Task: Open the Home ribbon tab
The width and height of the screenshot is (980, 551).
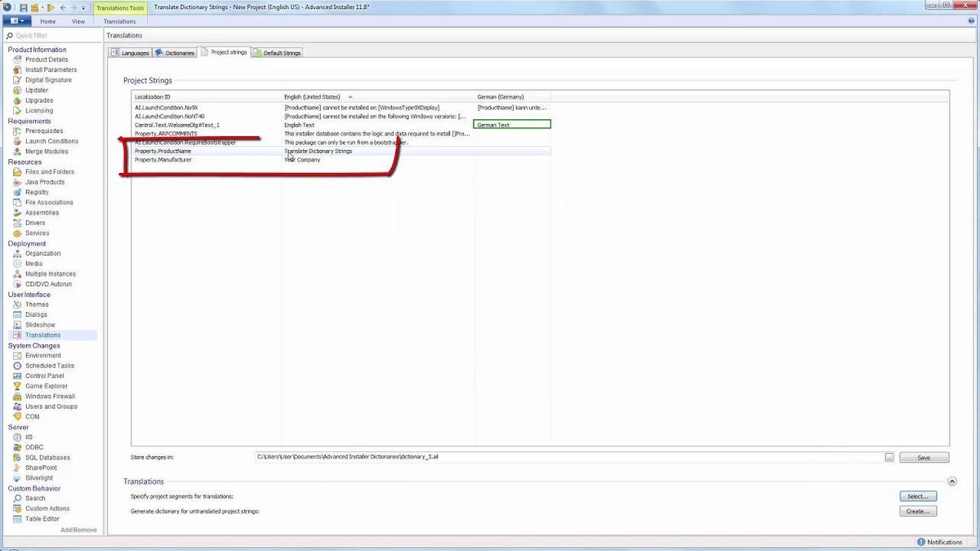Action: [48, 21]
